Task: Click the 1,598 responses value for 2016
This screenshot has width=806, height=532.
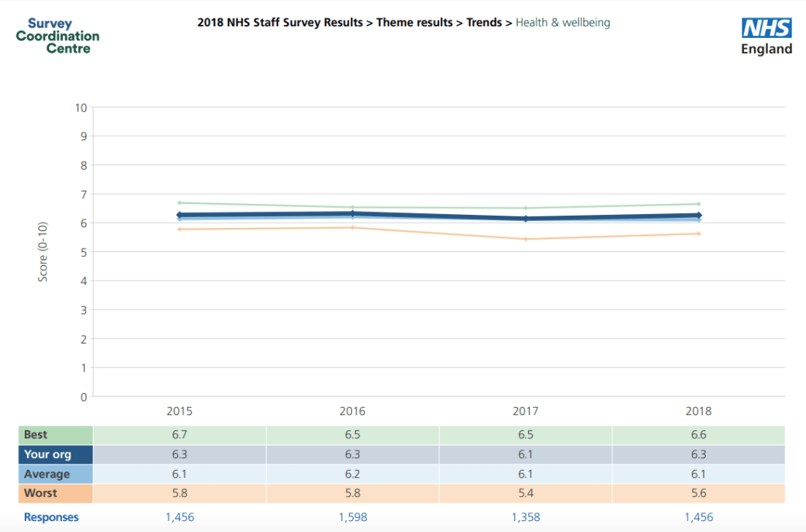Action: (352, 517)
